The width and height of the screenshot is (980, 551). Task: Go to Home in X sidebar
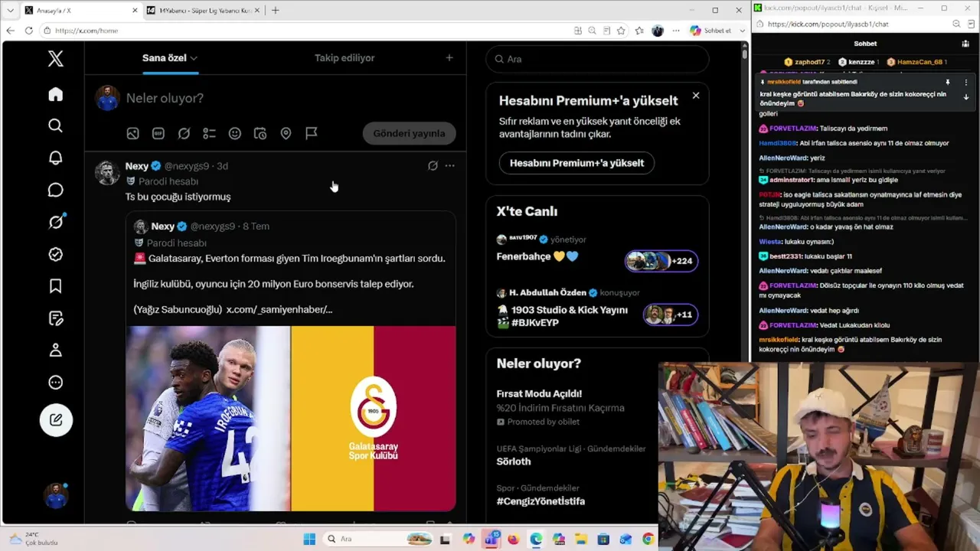click(x=56, y=94)
